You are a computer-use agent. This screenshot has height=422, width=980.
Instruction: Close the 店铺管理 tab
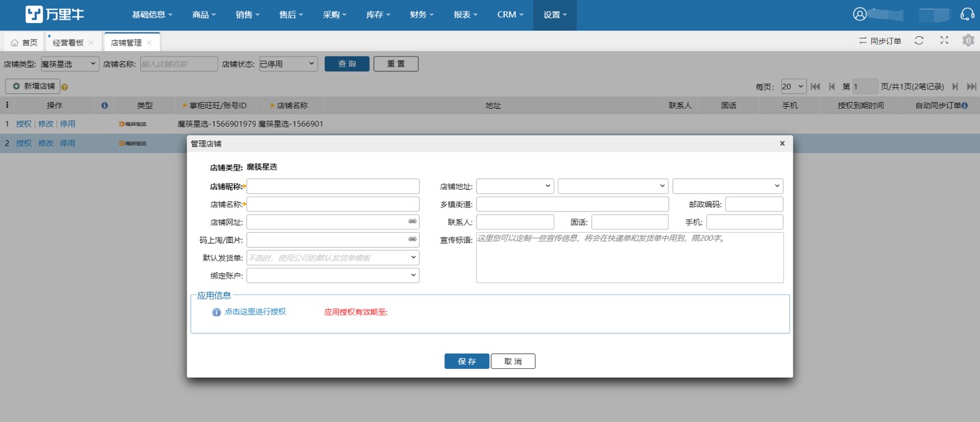150,42
